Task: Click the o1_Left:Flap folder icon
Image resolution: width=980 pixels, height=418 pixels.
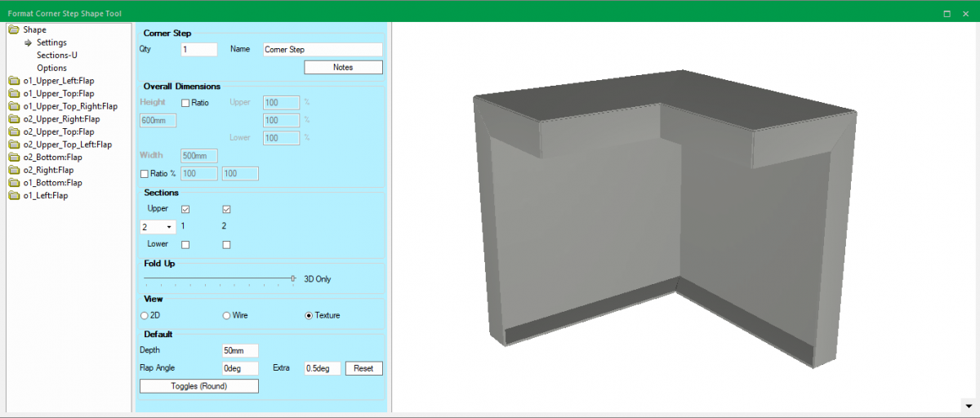Action: tap(13, 195)
